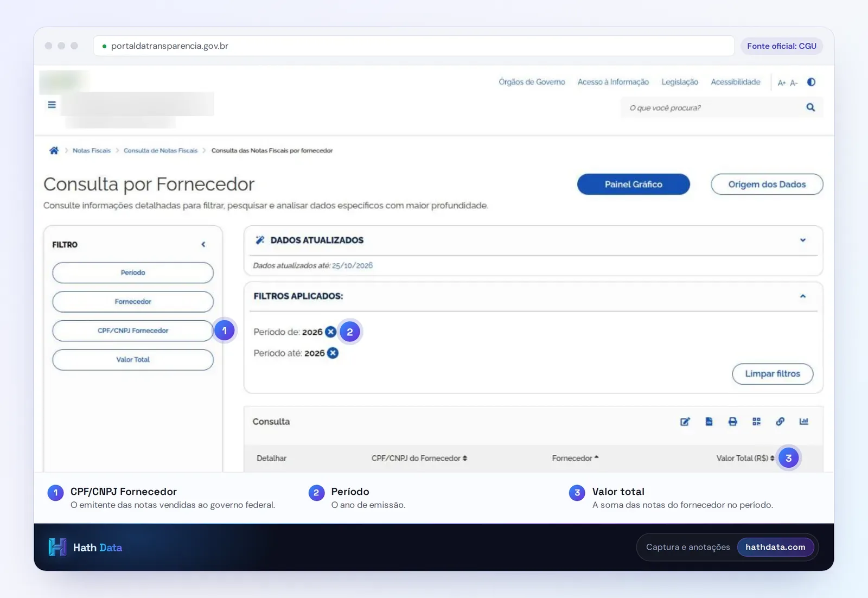
Task: Expand the Dados Atualizados section chevron
Action: tap(803, 240)
